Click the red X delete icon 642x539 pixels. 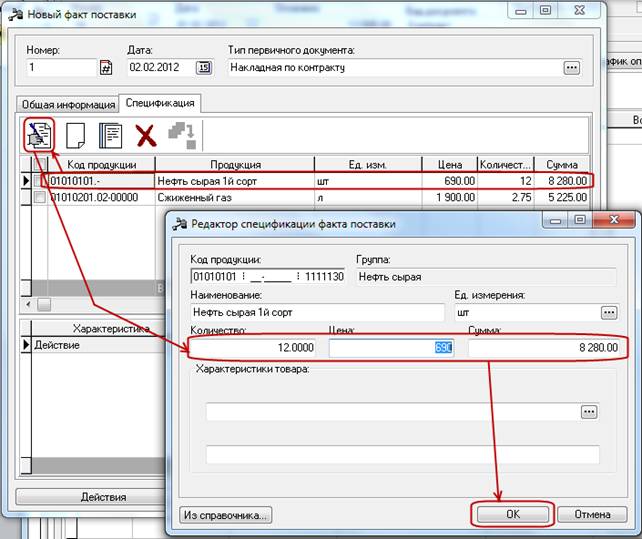pos(146,135)
